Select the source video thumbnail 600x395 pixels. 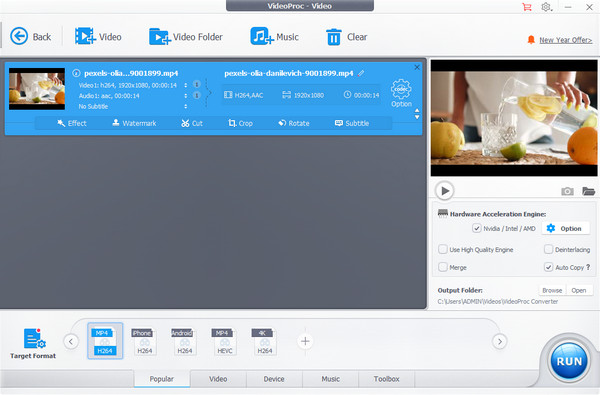[x=37, y=89]
